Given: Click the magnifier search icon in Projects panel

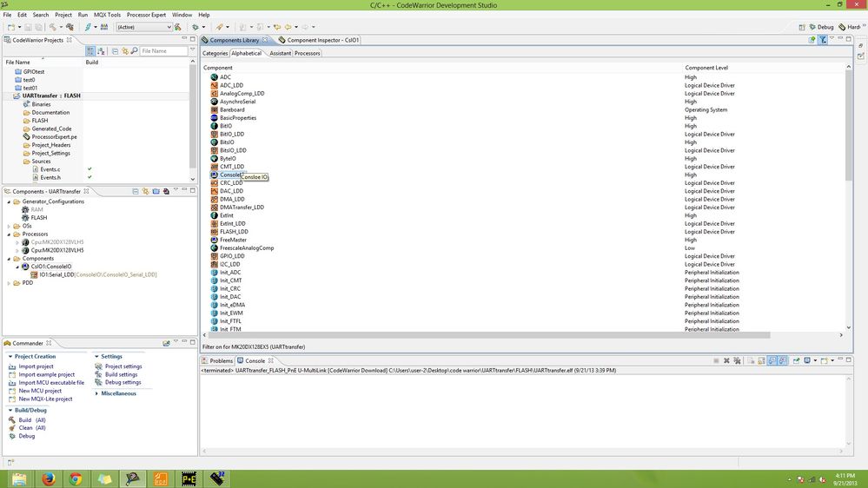Looking at the screenshot, I should [x=134, y=51].
